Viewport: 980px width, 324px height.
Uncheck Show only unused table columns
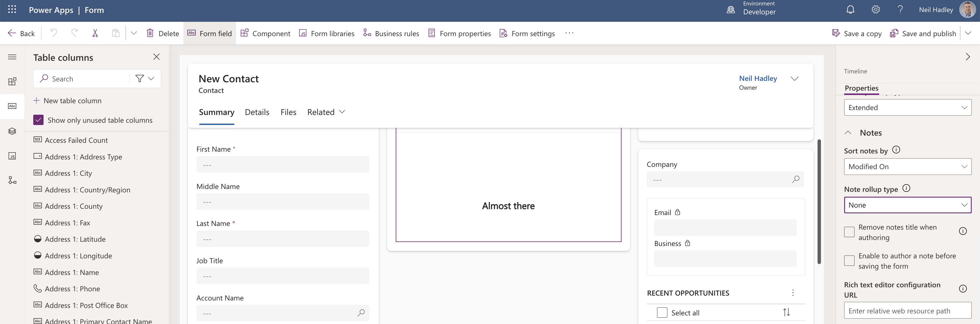[38, 120]
